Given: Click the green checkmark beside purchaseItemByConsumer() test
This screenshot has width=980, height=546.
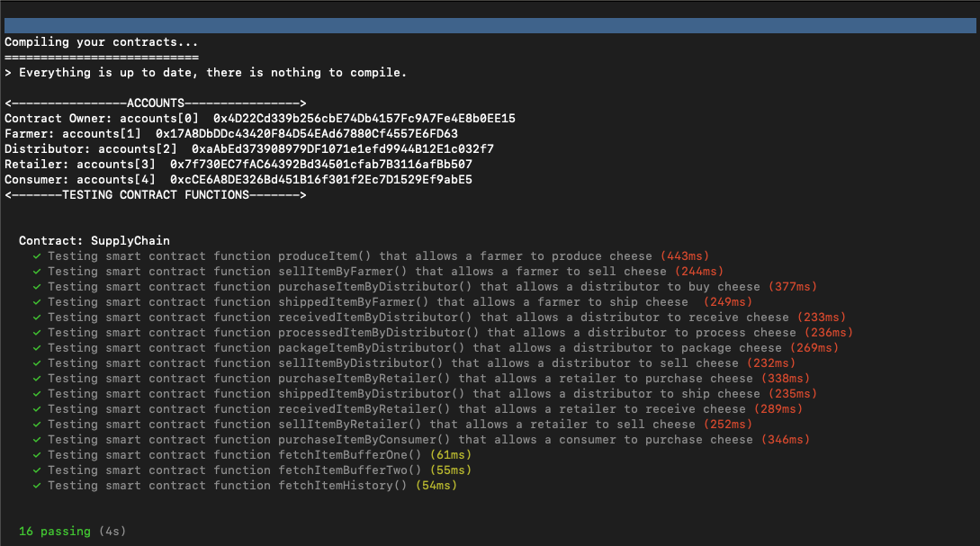Looking at the screenshot, I should coord(37,440).
